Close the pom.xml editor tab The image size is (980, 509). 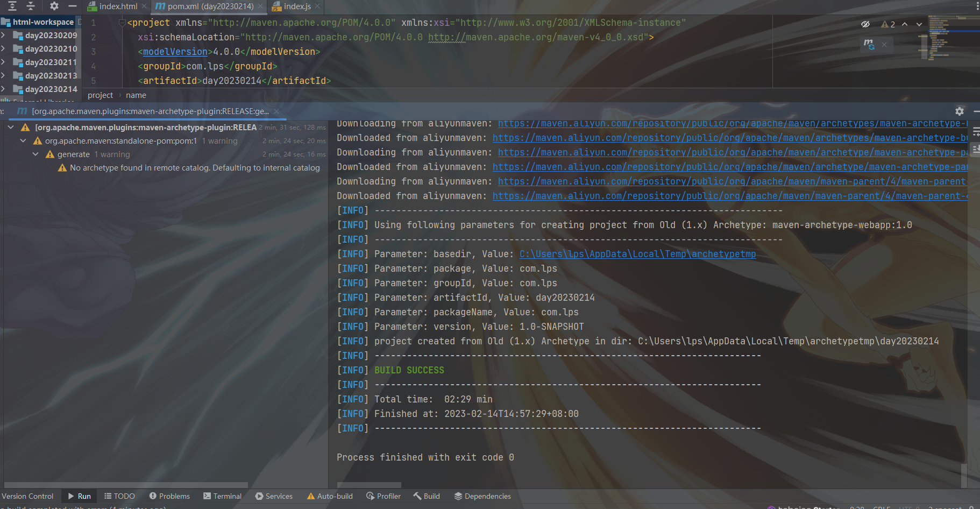coord(260,6)
